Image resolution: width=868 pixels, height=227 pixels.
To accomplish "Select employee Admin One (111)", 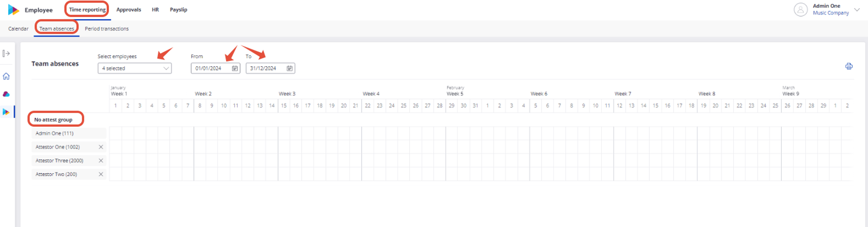I will point(69,133).
